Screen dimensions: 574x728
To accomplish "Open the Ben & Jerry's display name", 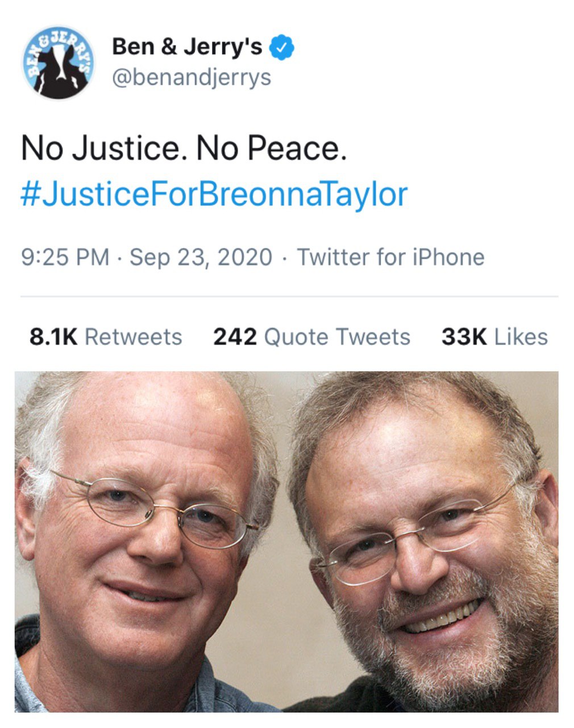I will (x=187, y=47).
